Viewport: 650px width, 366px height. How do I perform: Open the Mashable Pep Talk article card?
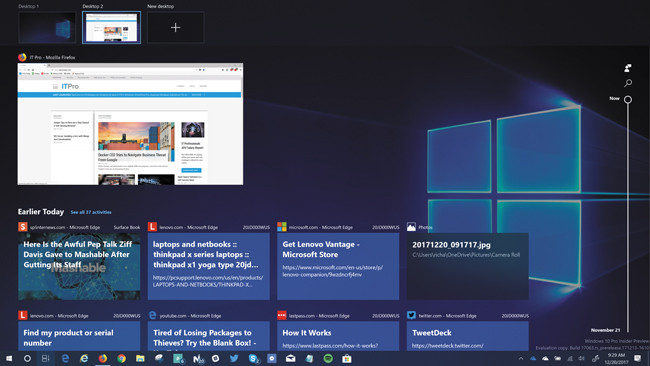(79, 266)
